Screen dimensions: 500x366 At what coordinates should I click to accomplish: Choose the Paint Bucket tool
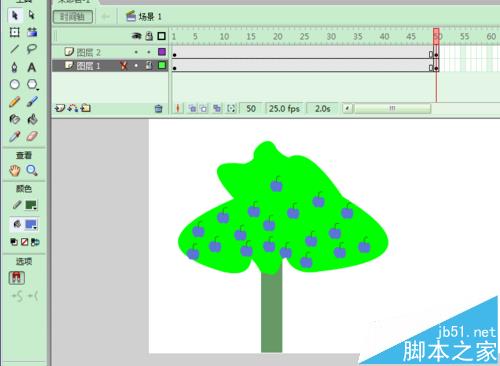32,119
